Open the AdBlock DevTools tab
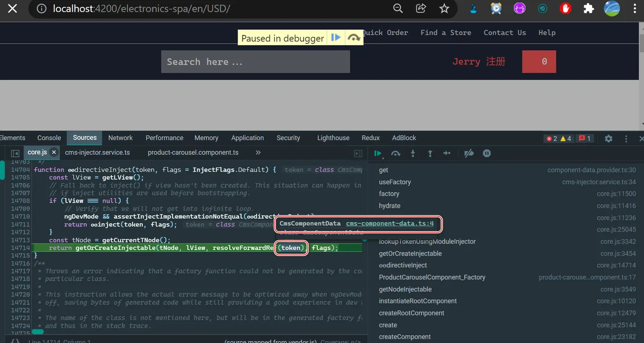 [x=404, y=138]
